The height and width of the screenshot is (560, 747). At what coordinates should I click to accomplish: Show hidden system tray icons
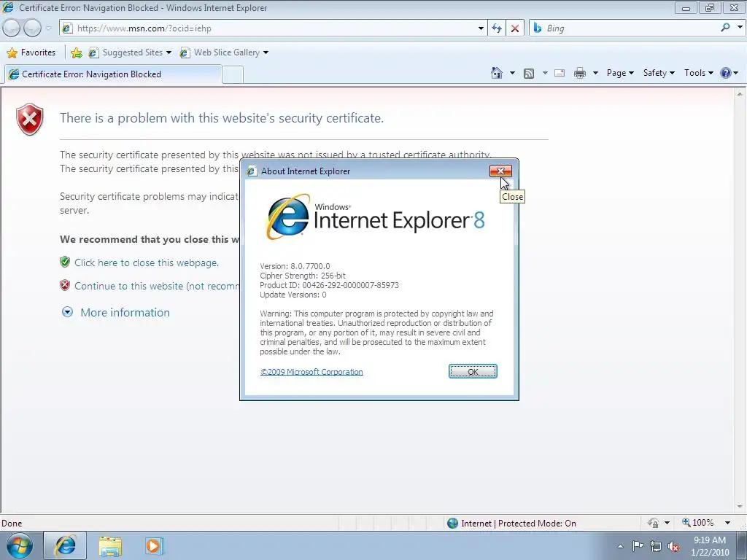620,546
